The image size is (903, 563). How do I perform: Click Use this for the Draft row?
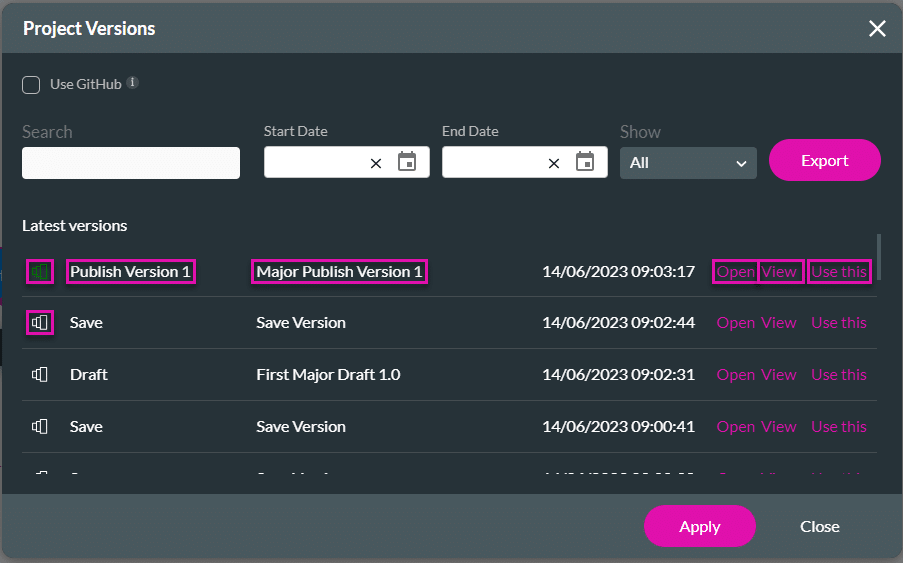839,375
